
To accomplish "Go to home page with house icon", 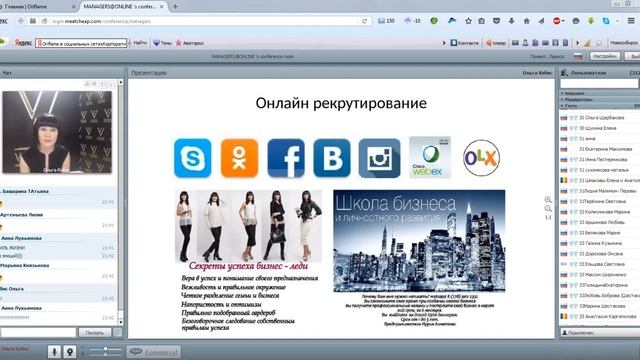I will (527, 20).
